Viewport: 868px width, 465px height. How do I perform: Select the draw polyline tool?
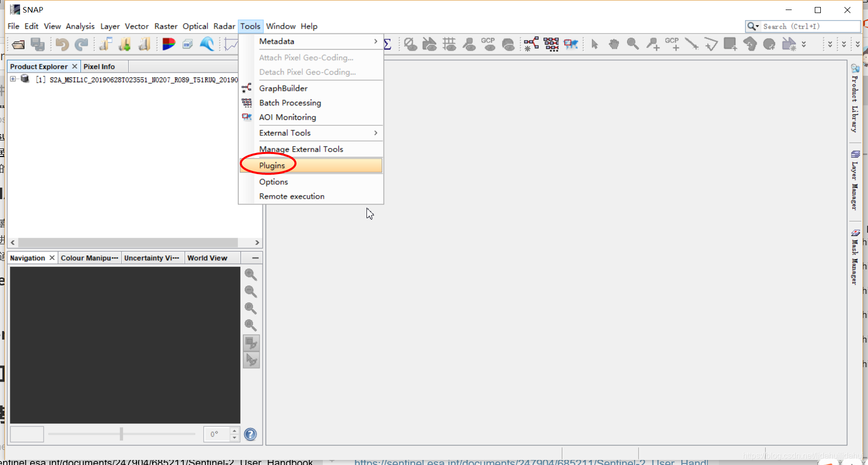coord(711,44)
